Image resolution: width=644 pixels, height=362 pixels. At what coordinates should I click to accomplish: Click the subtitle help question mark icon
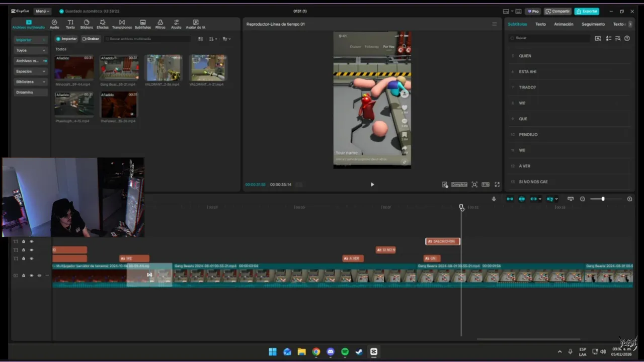627,38
